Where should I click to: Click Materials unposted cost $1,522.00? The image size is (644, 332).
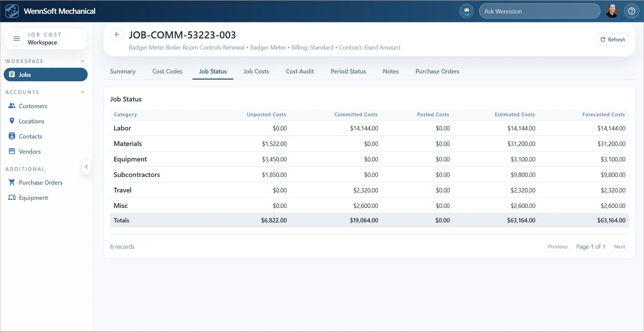point(274,144)
